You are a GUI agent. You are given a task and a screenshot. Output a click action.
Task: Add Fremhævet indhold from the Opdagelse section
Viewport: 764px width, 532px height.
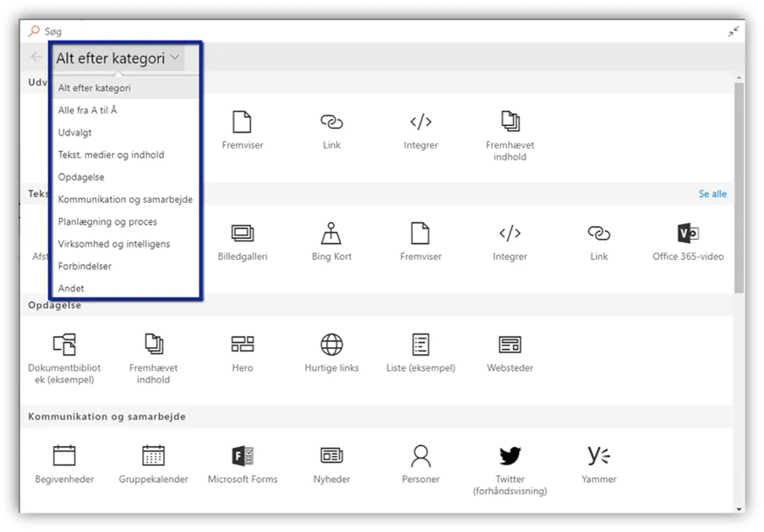pos(153,359)
